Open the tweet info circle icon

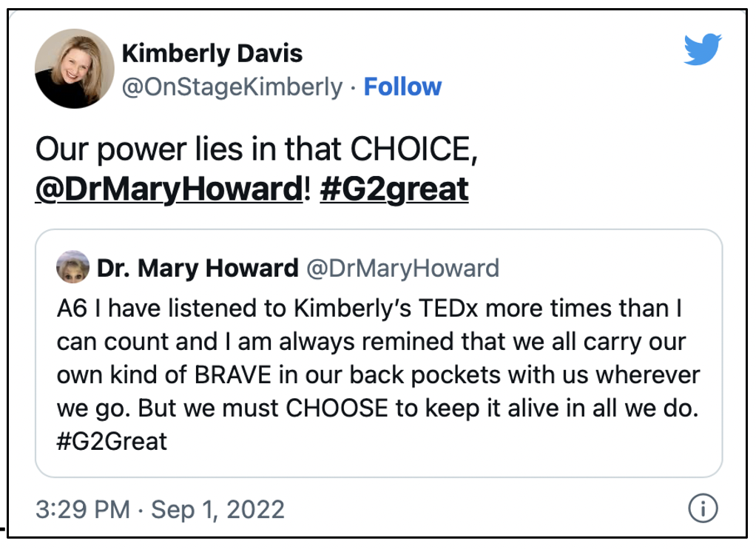click(x=703, y=508)
